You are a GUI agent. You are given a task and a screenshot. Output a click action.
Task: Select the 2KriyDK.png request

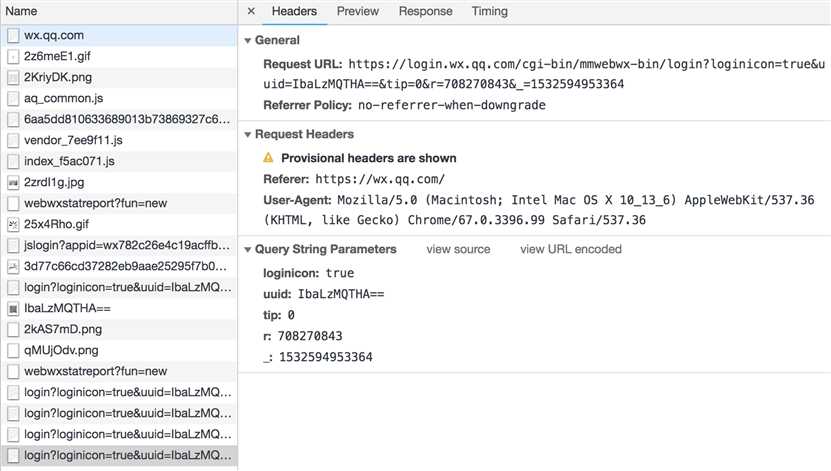click(119, 77)
